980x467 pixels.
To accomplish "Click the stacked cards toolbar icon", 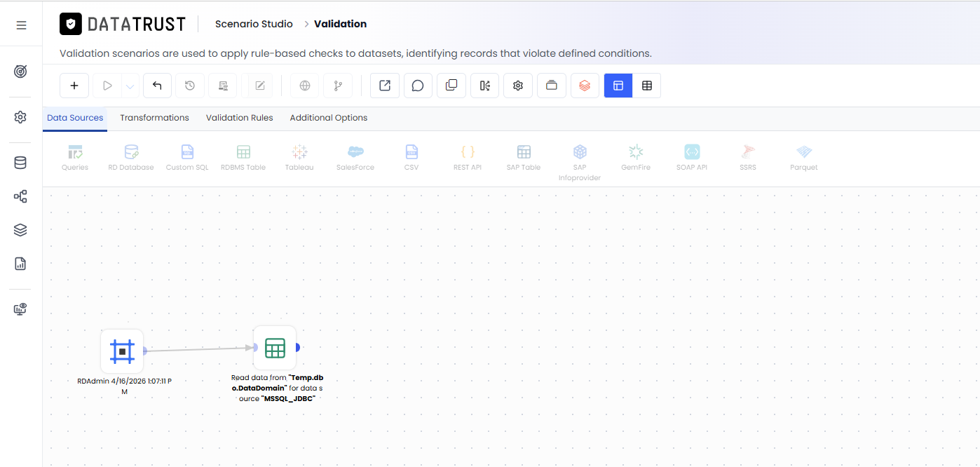I will click(x=552, y=86).
